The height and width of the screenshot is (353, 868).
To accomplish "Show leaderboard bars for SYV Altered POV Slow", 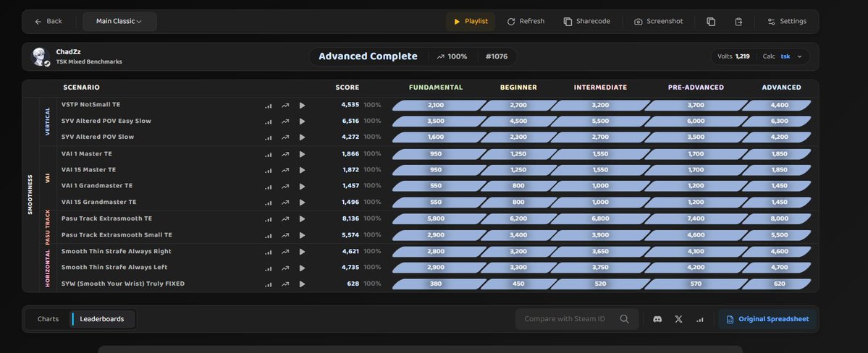I will tap(269, 137).
